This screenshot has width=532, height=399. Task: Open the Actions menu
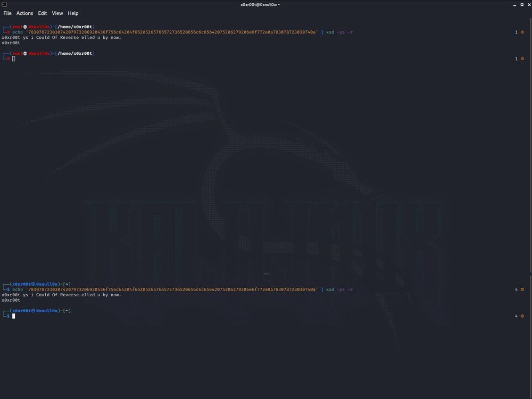point(24,13)
